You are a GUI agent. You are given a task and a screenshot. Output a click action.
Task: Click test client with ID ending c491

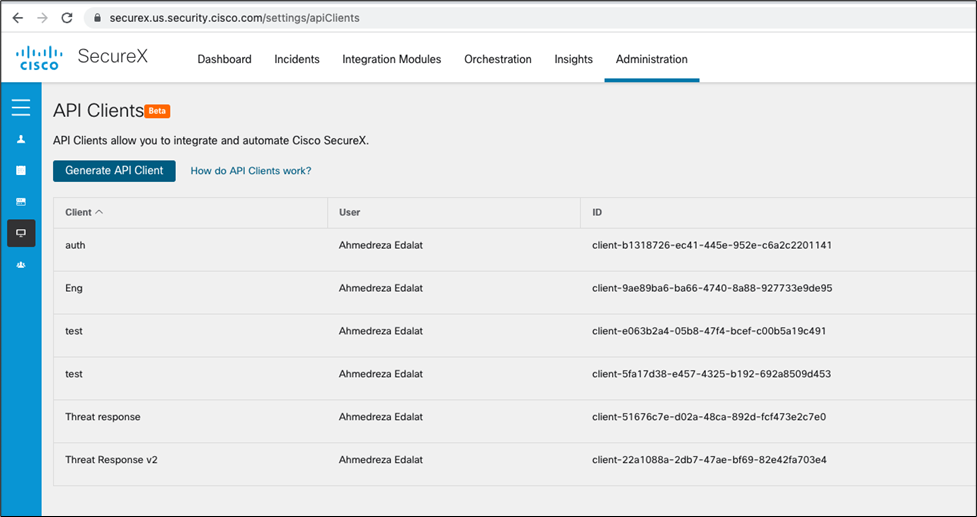[74, 331]
